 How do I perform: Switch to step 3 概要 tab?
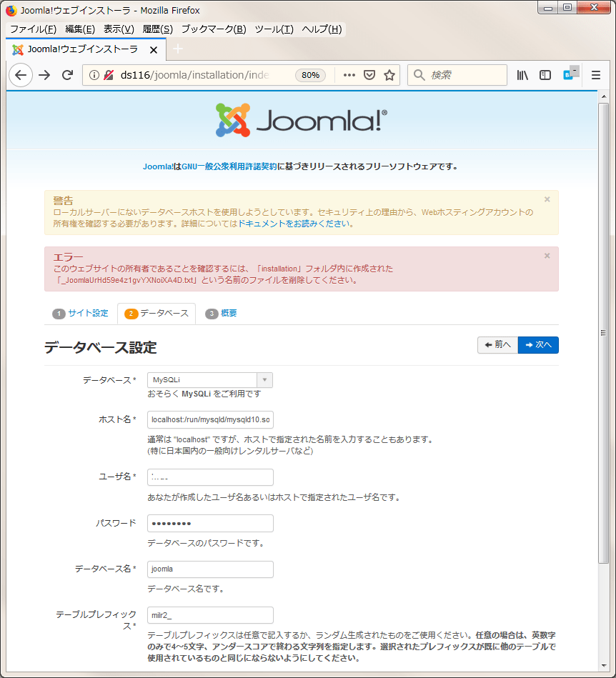221,314
